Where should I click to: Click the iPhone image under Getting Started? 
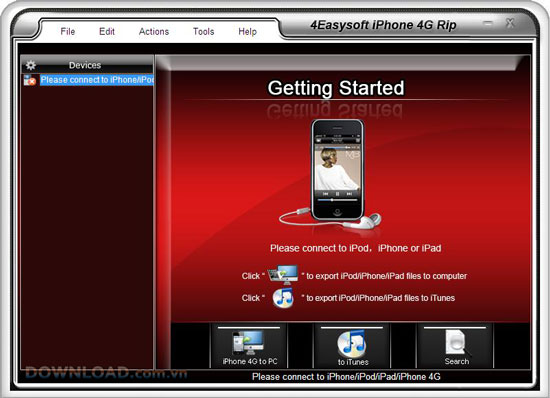337,170
